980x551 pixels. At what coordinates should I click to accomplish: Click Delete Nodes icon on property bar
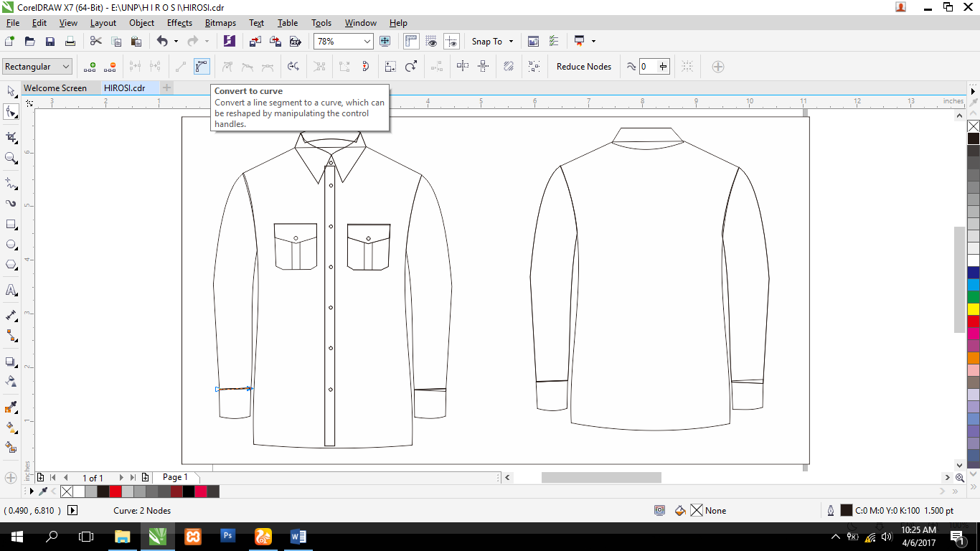[110, 67]
